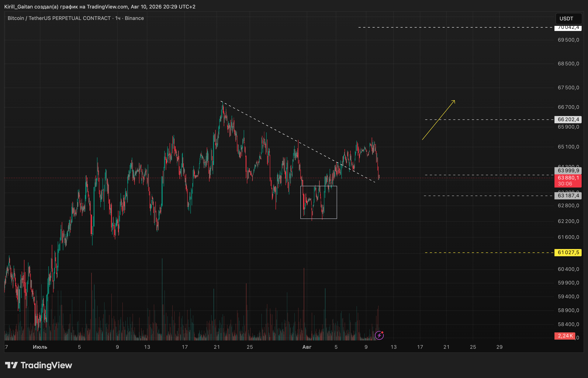
Task: Click the 58 900,0 price axis value
Action: coord(568,310)
